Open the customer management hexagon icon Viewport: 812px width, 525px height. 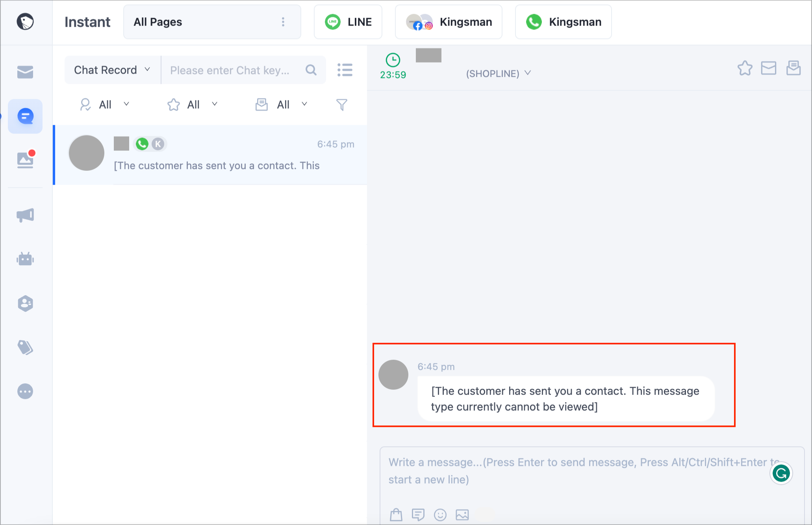coord(25,303)
